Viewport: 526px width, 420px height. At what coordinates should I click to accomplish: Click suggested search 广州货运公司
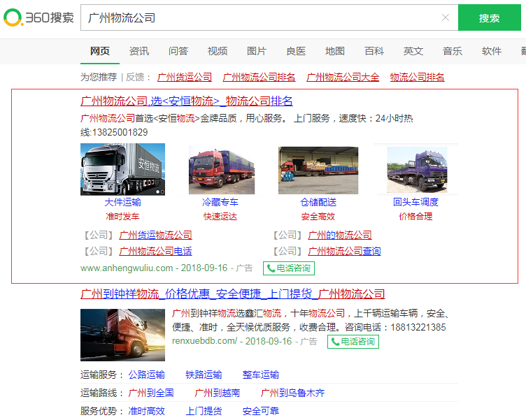point(185,77)
